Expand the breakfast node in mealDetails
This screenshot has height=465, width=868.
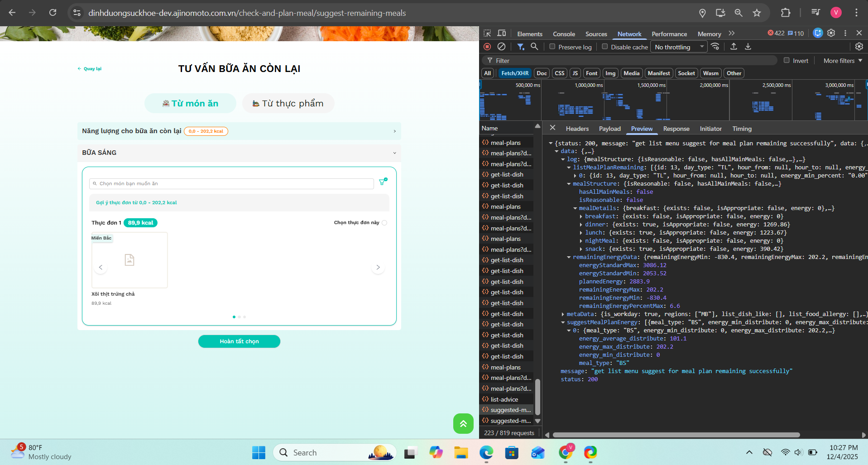click(x=581, y=216)
